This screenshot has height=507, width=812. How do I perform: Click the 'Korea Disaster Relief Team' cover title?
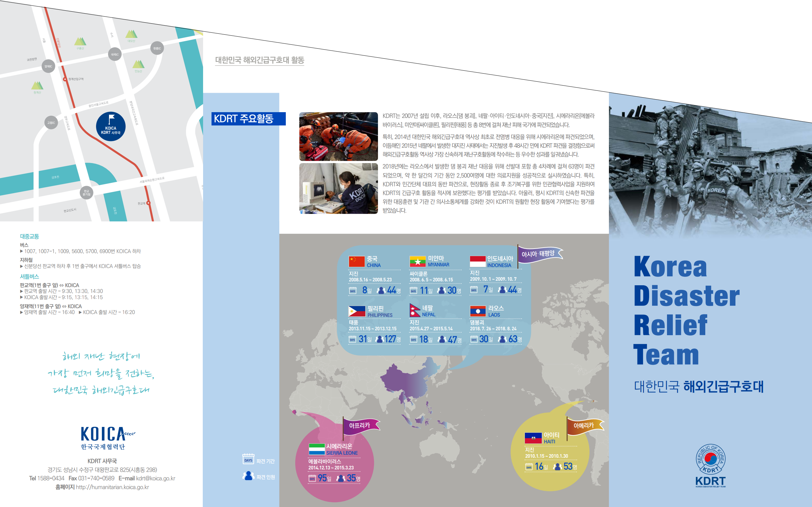tap(686, 310)
